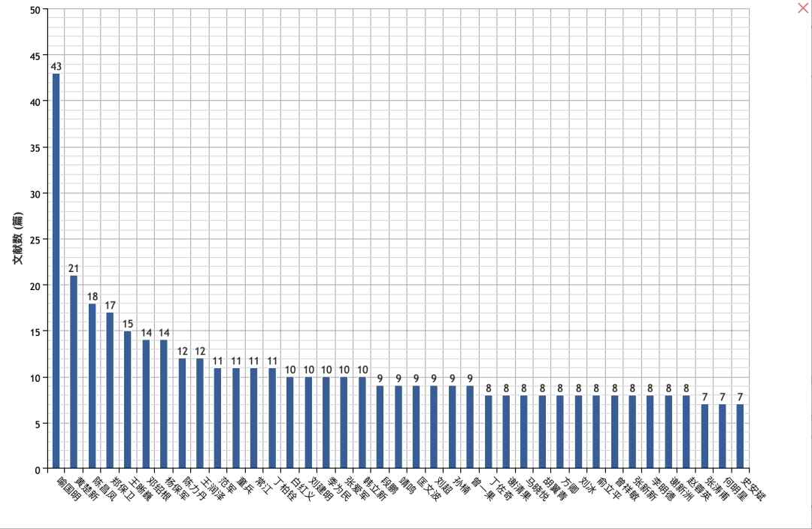
Task: Click the 胡翼青 bar
Action: click(542, 431)
